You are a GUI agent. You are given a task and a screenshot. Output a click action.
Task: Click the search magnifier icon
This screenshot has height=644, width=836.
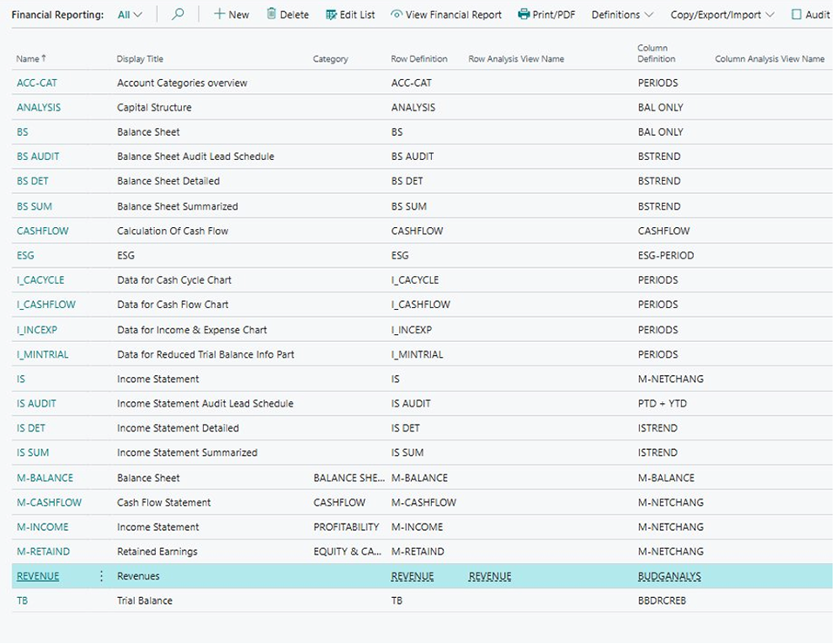click(178, 14)
